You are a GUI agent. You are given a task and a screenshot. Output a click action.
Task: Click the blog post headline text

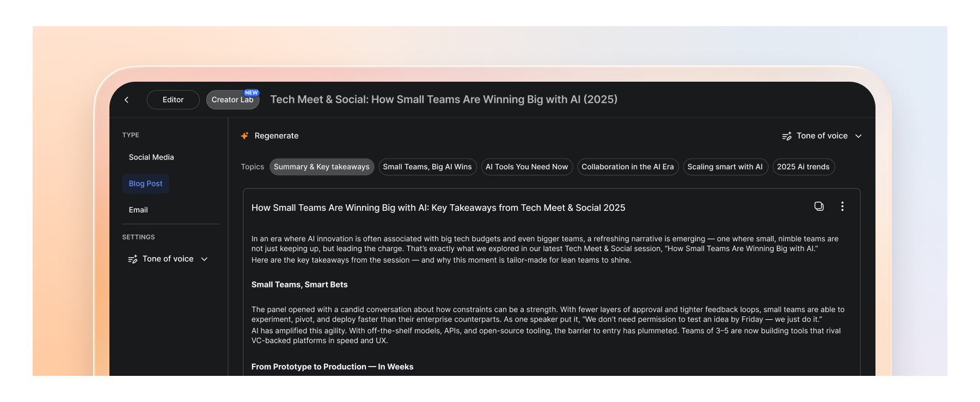[438, 208]
